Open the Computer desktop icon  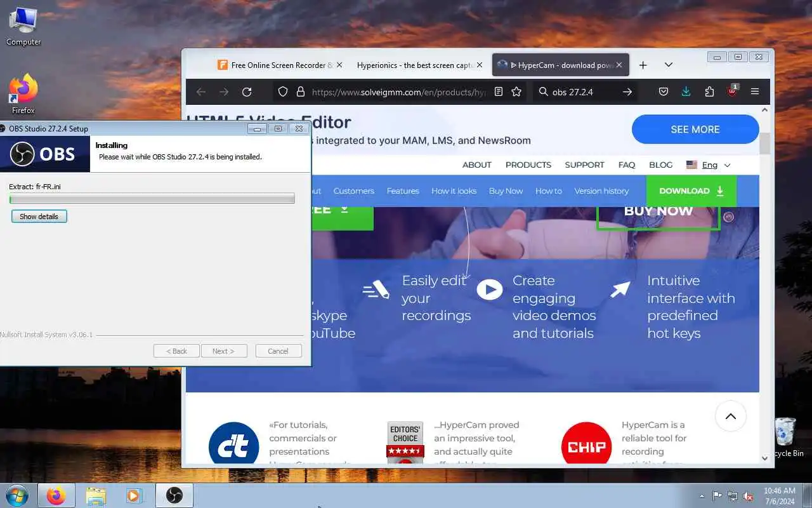point(23,27)
